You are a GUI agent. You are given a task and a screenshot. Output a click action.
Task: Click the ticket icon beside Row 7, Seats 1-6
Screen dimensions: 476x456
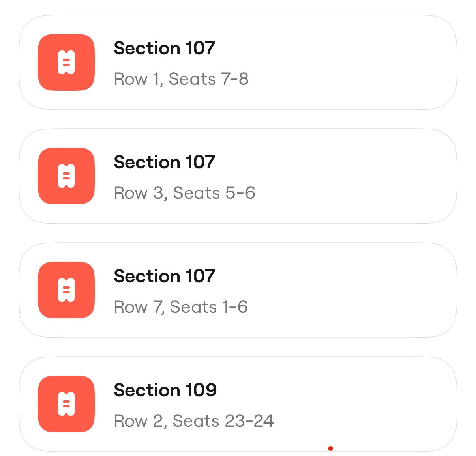pos(66,290)
